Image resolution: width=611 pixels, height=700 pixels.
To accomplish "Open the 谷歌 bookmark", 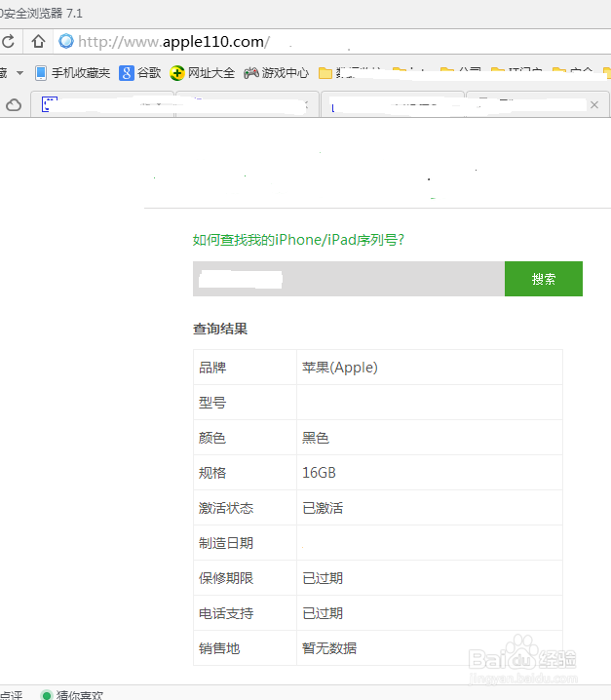I will tap(140, 73).
